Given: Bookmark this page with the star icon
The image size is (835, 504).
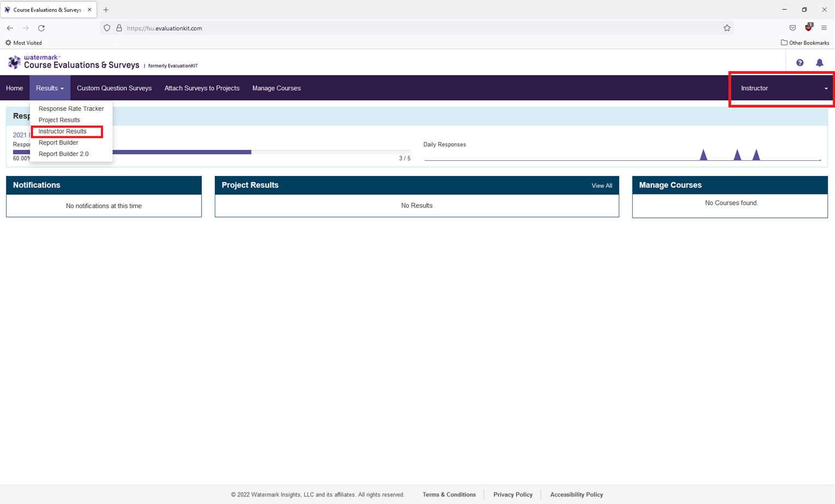Looking at the screenshot, I should (727, 28).
